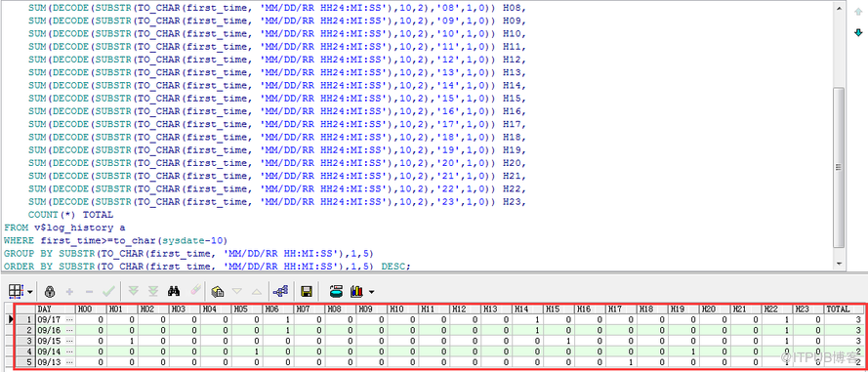Select row number 3 in result grid
868x372 pixels.
[x=25, y=341]
